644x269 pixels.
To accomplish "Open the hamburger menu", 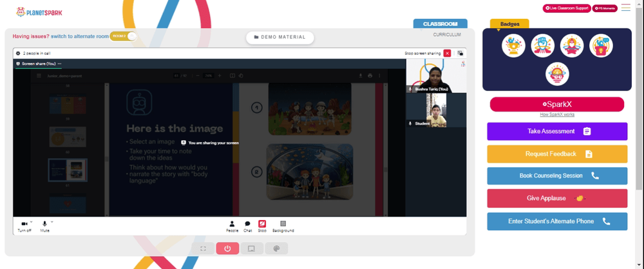I will 626,7.
